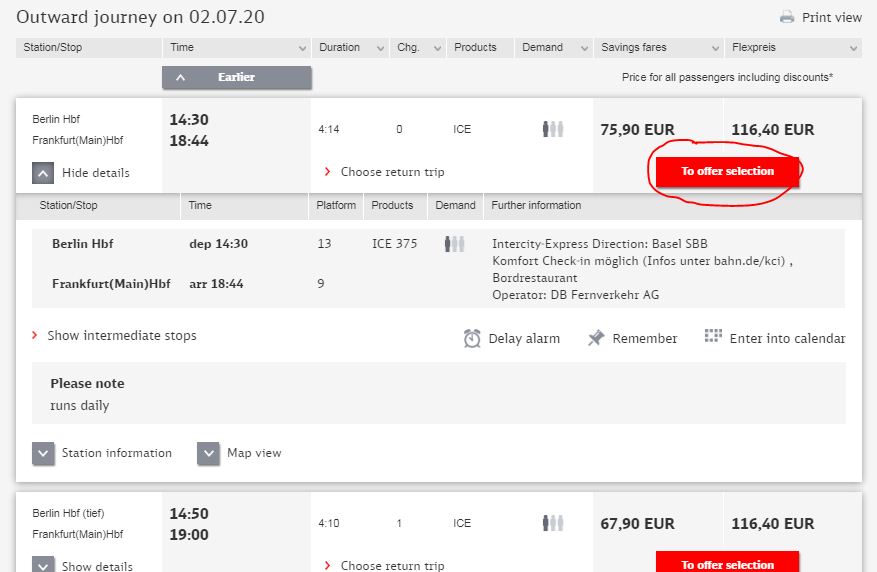Viewport: 877px width, 572px height.
Task: Choose return trip for 14:30 connection
Action: coord(391,172)
